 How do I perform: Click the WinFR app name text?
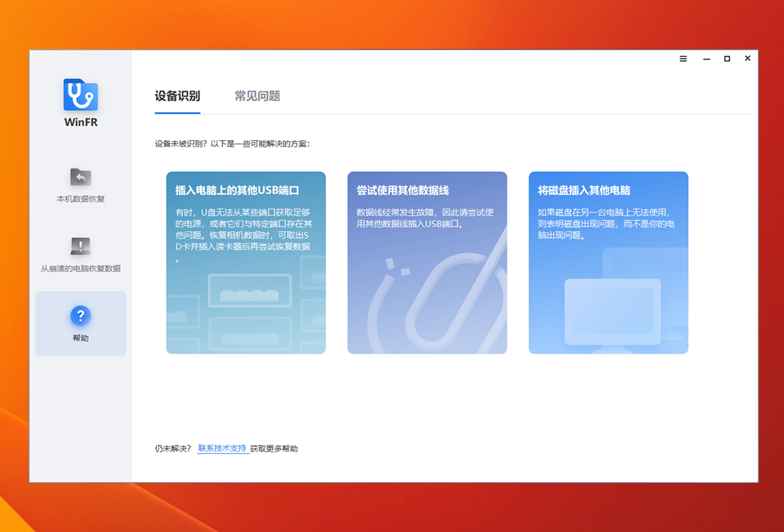click(80, 122)
